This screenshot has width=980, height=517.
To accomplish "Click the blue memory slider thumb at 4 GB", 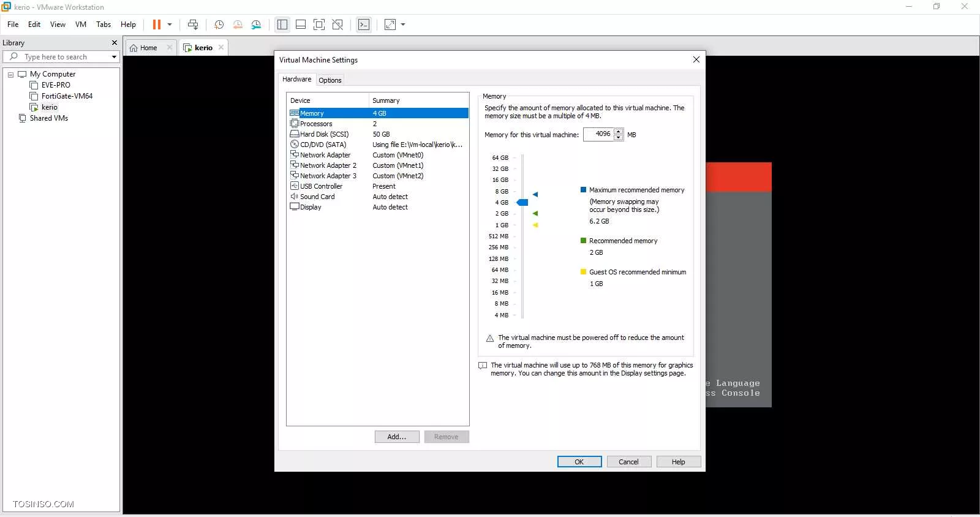I will 522,202.
